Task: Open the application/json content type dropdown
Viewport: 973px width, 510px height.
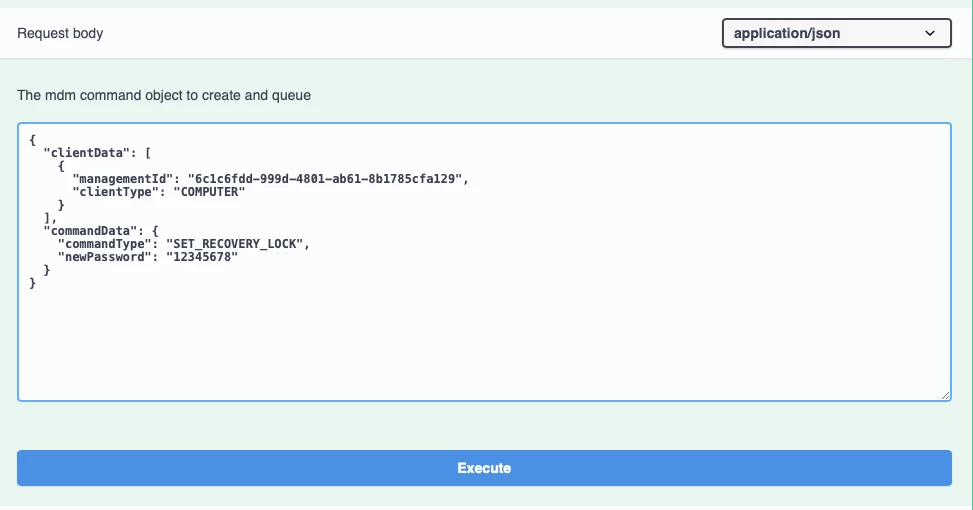Action: point(836,33)
